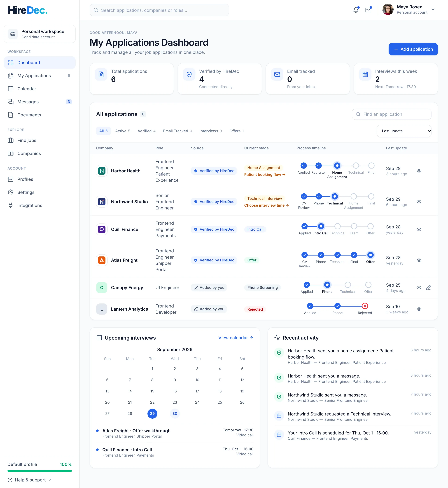Click the Verified by HireDec shield icon

[x=189, y=75]
